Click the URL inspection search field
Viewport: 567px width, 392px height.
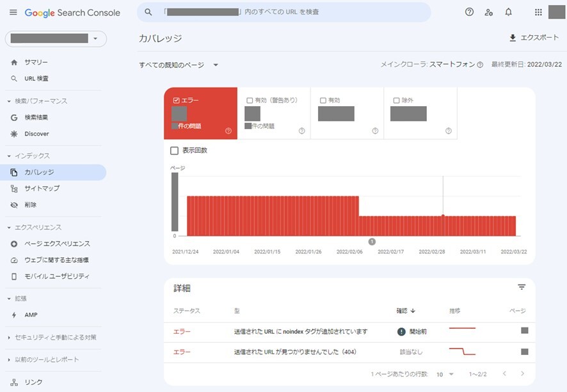(x=283, y=12)
